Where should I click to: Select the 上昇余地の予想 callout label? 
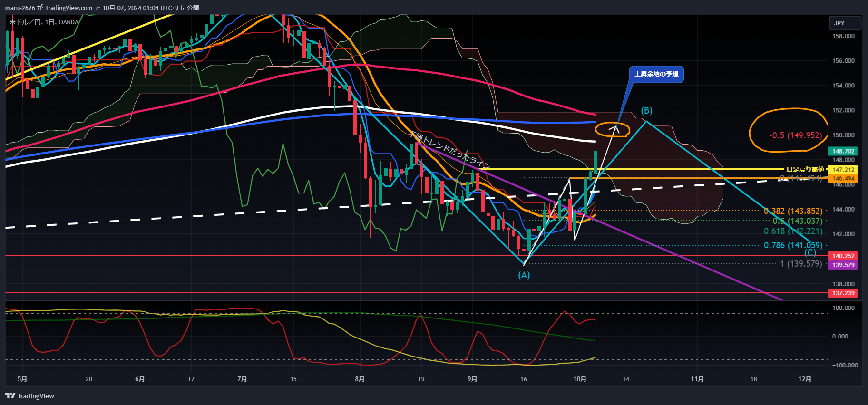coord(656,74)
